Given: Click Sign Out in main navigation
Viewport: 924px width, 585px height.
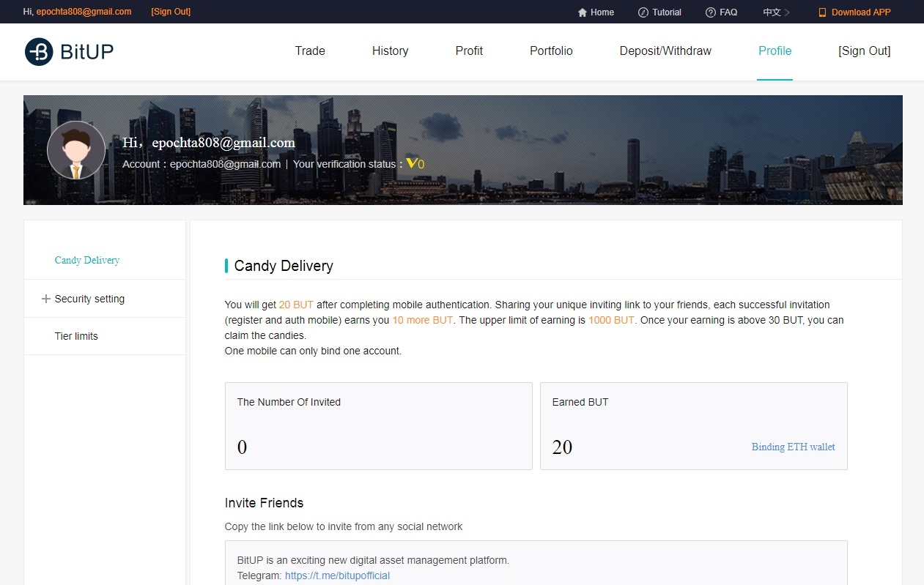Looking at the screenshot, I should (865, 51).
